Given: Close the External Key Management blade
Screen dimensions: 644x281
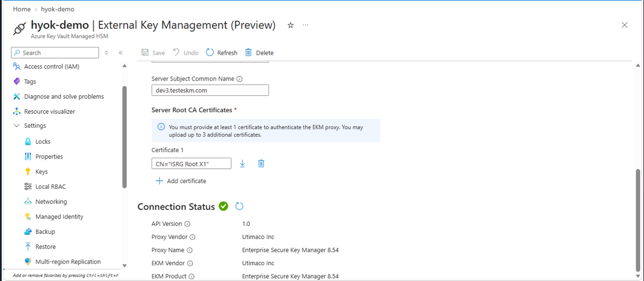Looking at the screenshot, I should coord(624,25).
